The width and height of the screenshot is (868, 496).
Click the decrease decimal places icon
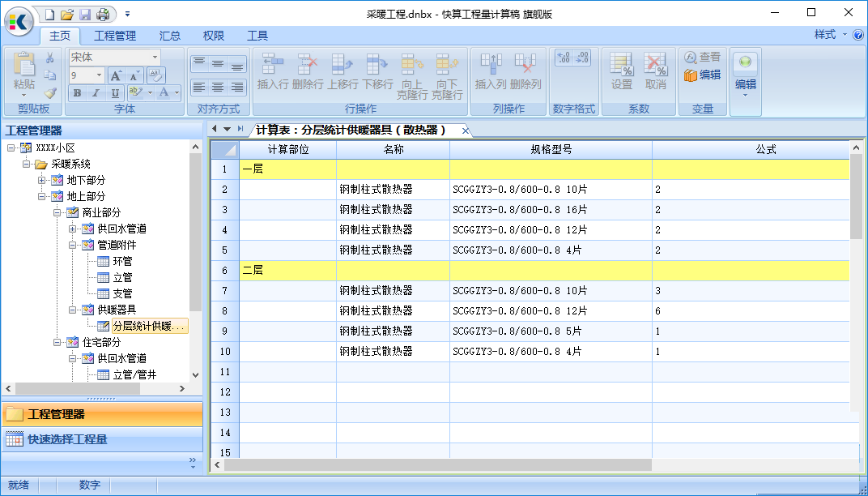pyautogui.click(x=583, y=58)
